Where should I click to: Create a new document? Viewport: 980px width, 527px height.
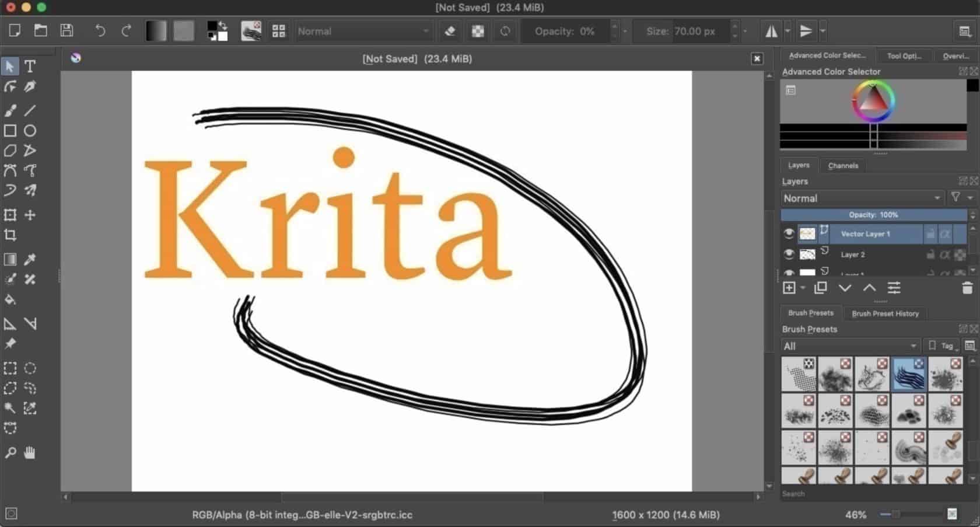pyautogui.click(x=15, y=31)
